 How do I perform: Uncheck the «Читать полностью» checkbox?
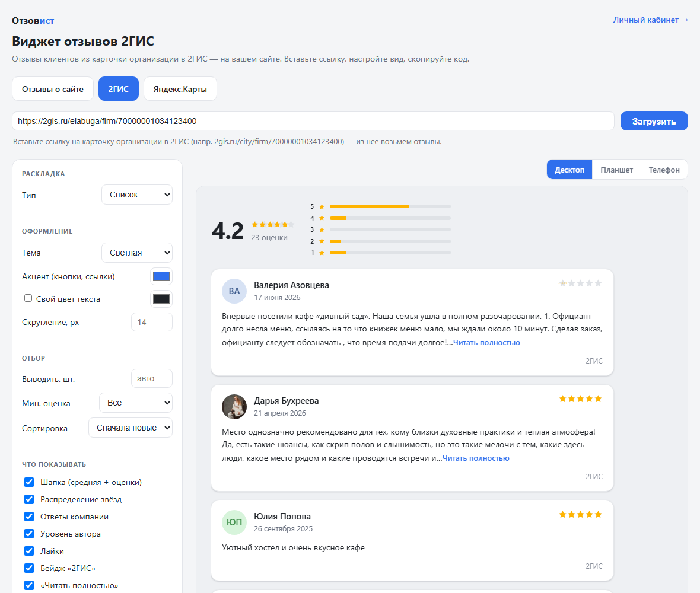pyautogui.click(x=29, y=585)
